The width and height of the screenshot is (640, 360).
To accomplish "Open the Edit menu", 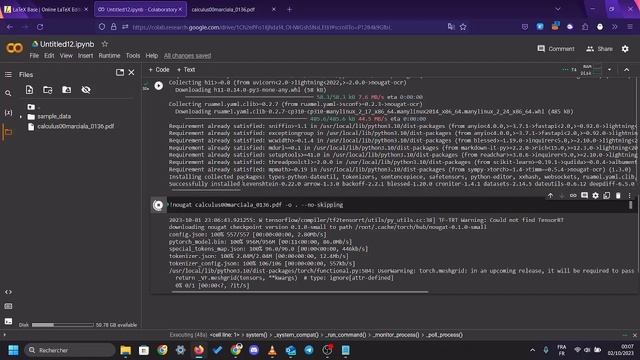I will pyautogui.click(x=49, y=56).
